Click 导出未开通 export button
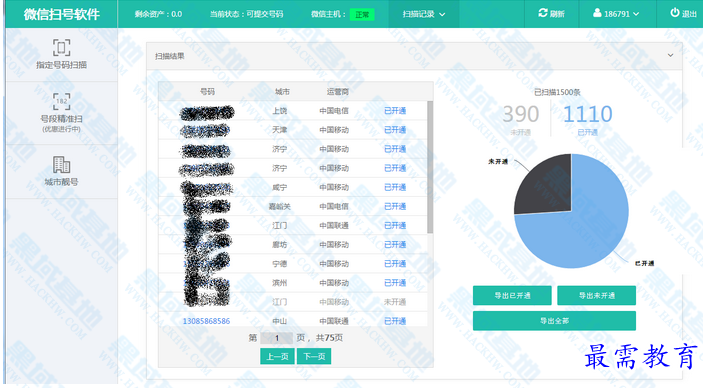Image resolution: width=706 pixels, height=388 pixels. point(596,295)
